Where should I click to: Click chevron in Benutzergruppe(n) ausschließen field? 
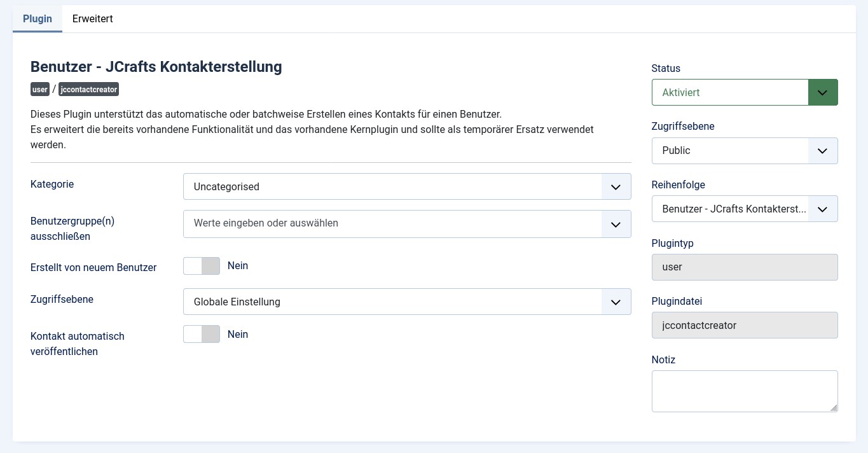click(x=616, y=224)
